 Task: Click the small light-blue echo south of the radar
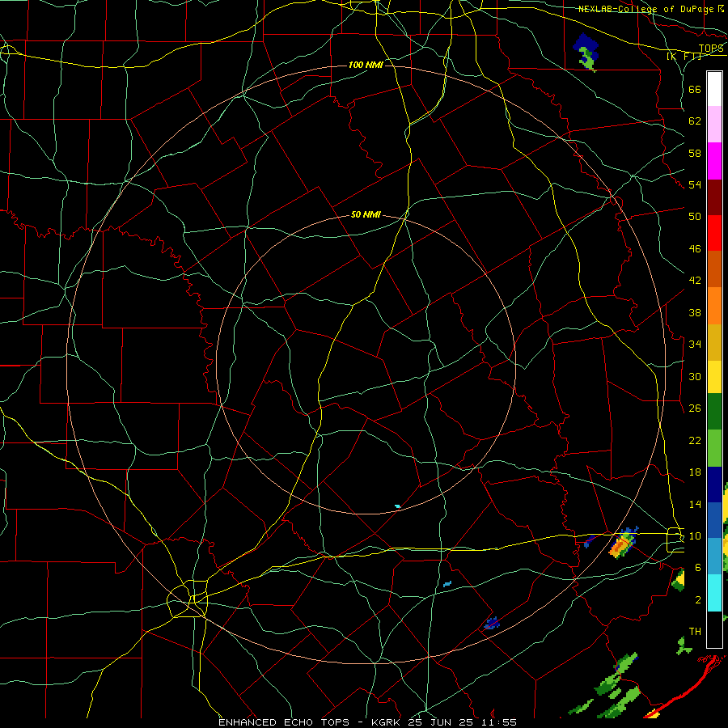click(x=447, y=583)
